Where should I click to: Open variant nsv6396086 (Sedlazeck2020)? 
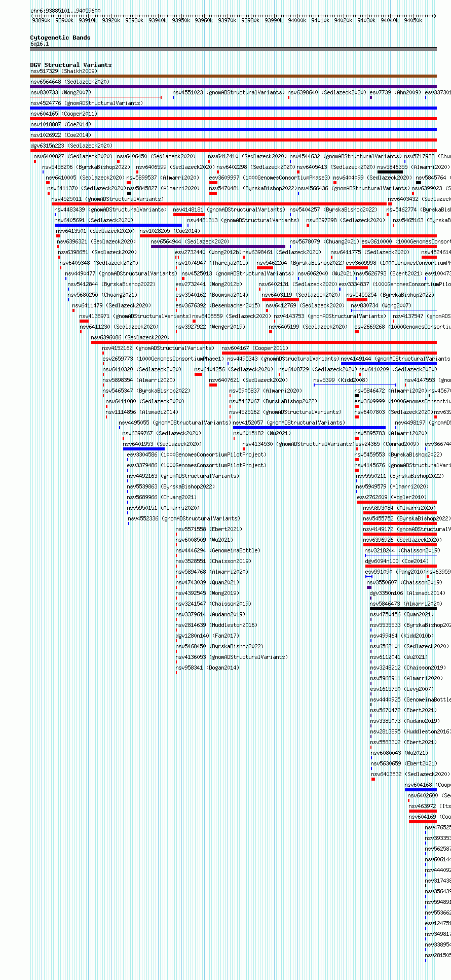(x=130, y=338)
